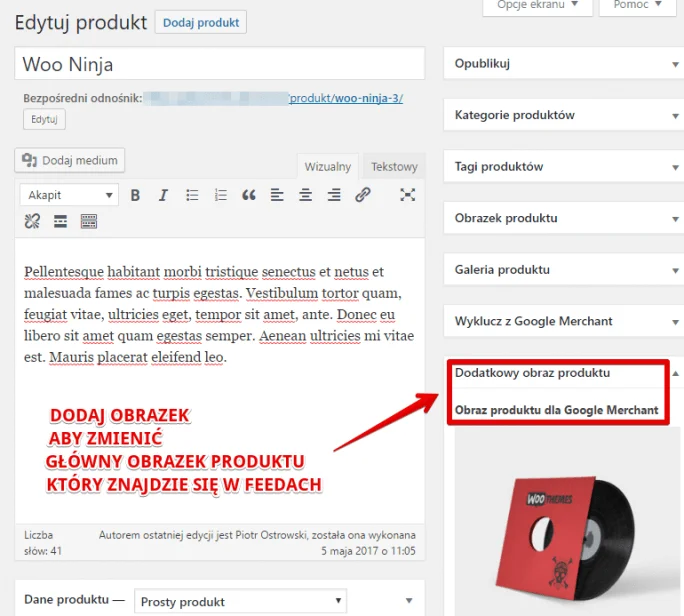684x616 pixels.
Task: Expand the Tagi produktów panel
Action: coord(675,167)
